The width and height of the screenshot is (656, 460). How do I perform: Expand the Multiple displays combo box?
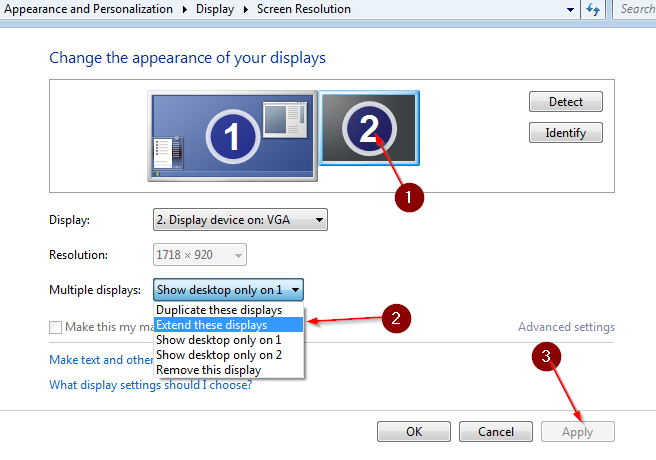tap(228, 290)
